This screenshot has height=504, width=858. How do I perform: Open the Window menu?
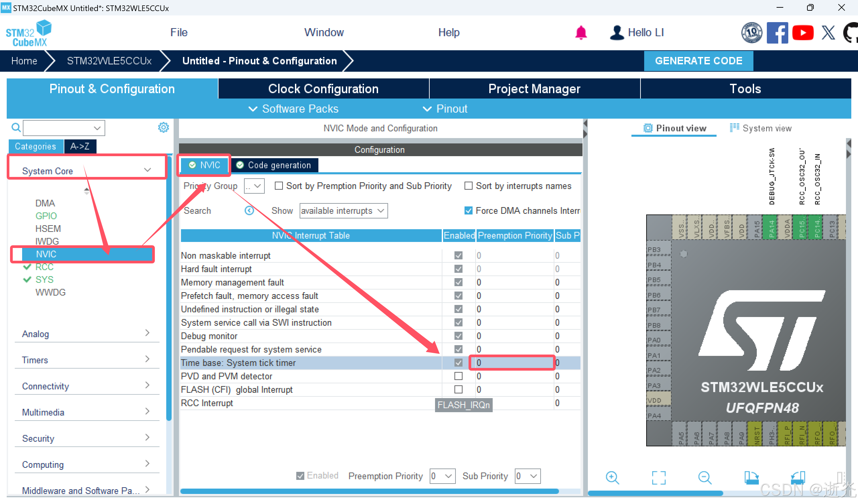point(324,33)
